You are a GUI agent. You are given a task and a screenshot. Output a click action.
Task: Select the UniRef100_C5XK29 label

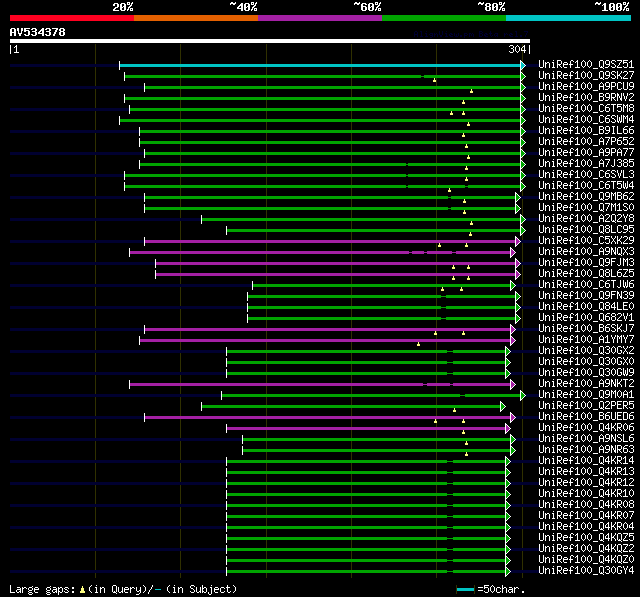tap(586, 241)
